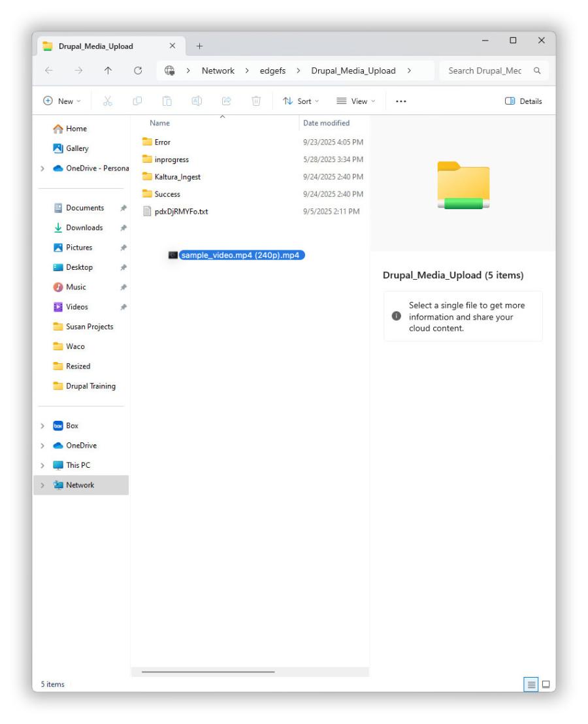Click chevron after Network in address bar
The image size is (588, 724).
click(x=247, y=71)
